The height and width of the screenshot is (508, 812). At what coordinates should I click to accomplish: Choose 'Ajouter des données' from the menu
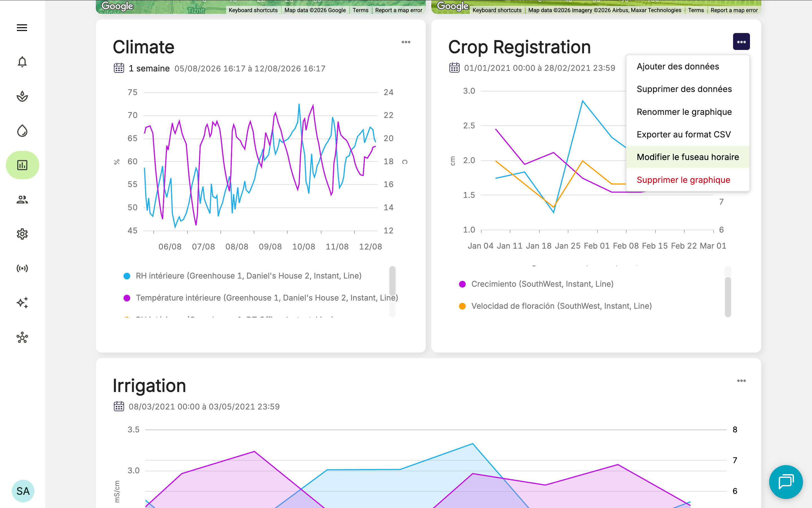click(x=687, y=67)
